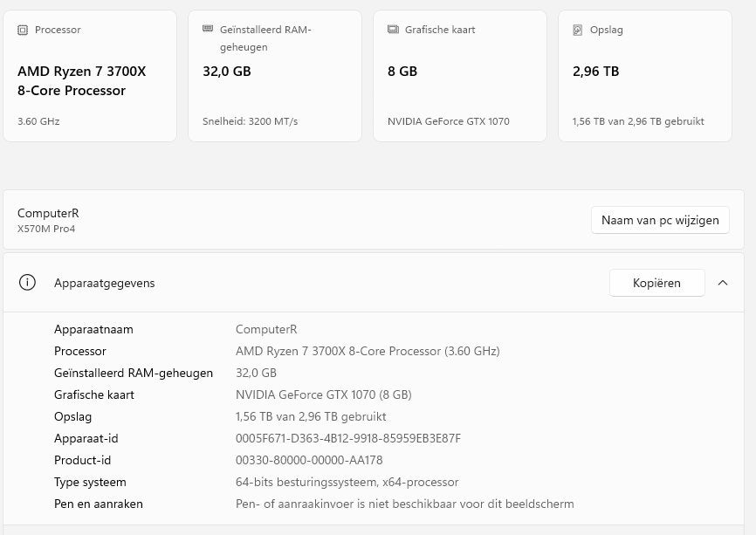The width and height of the screenshot is (756, 535).
Task: Click the Apparaatnaam row label
Action: 93,330
